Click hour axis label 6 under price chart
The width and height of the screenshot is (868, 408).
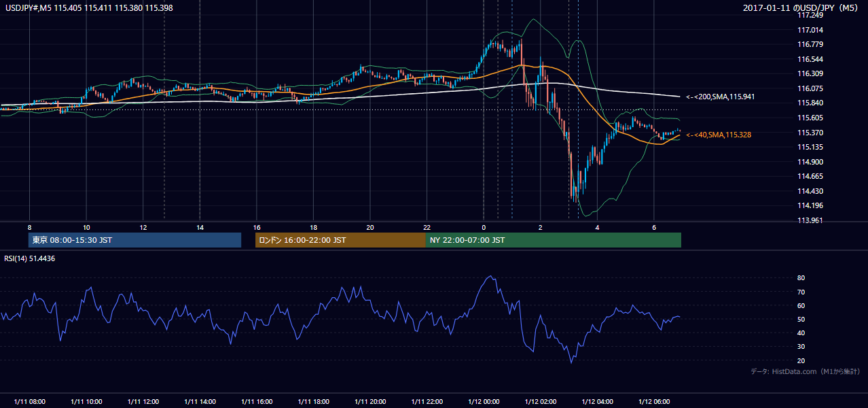[x=654, y=227]
